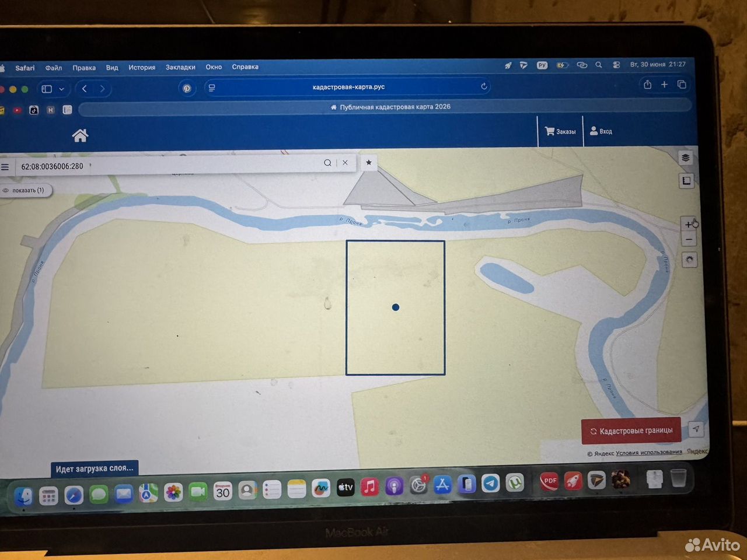
Task: Open Finder from the Dock
Action: [x=24, y=496]
